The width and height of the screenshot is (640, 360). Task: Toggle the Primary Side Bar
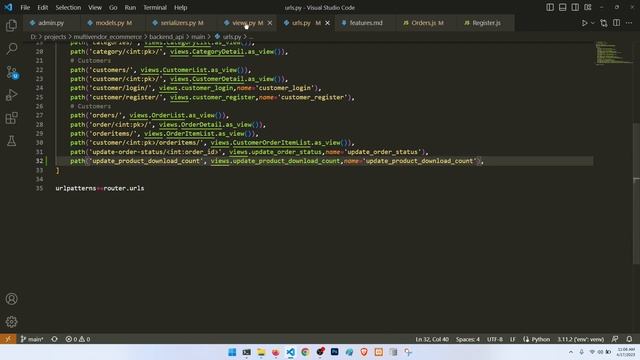pos(550,7)
